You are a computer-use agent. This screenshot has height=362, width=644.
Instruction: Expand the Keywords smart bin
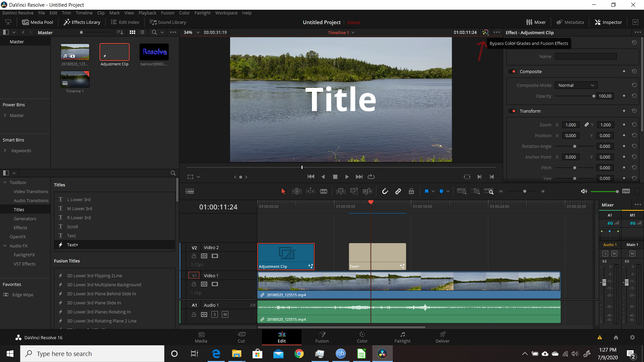pos(5,150)
